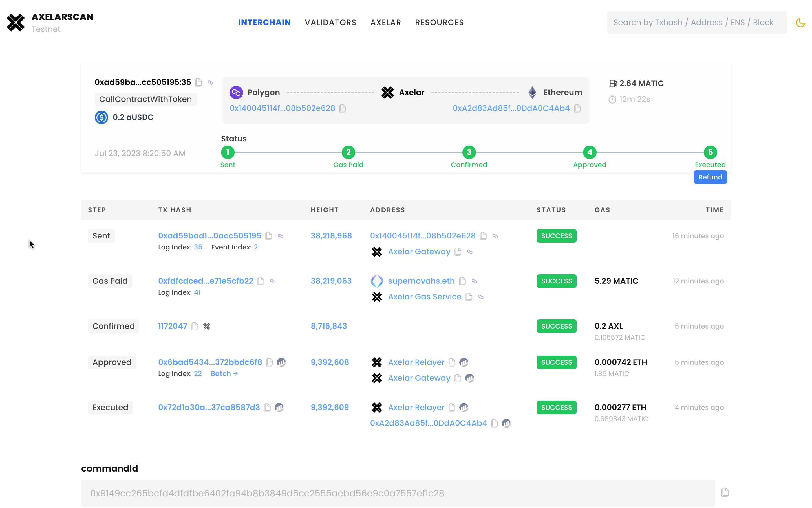Screen dimensions: 812x508
Task: Copy the Executed tx hash 0x72d1a30a
Action: (267, 407)
